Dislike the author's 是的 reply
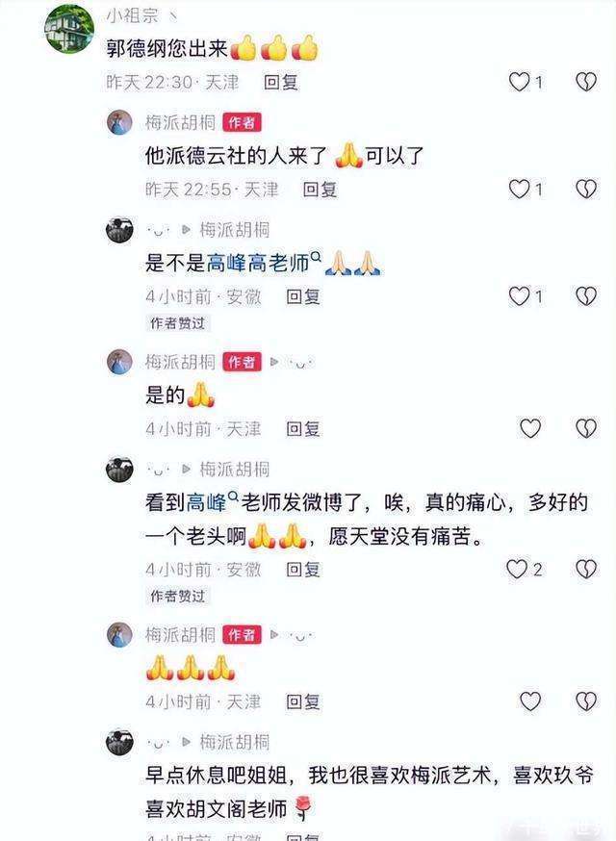Screen dimensions: 616x841 tap(586, 428)
